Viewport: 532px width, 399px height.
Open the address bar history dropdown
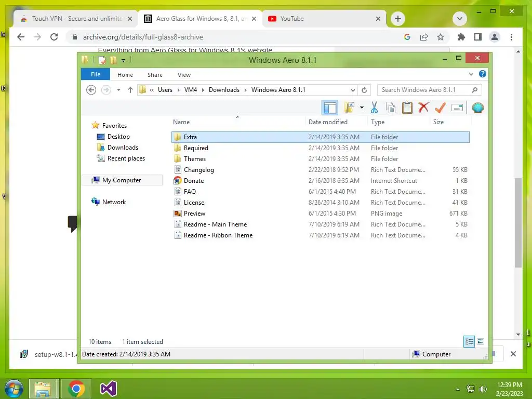click(353, 90)
